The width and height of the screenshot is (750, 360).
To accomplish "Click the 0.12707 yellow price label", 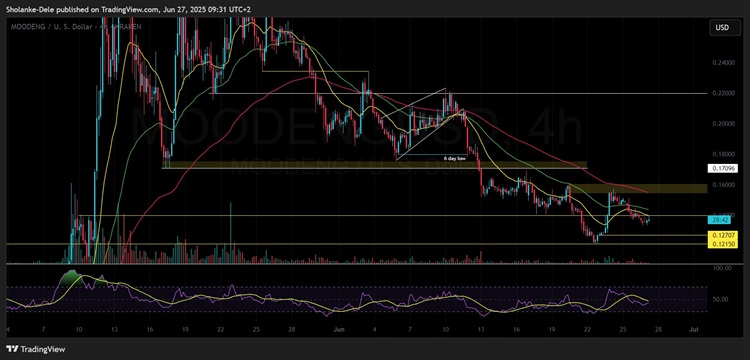I will (722, 235).
